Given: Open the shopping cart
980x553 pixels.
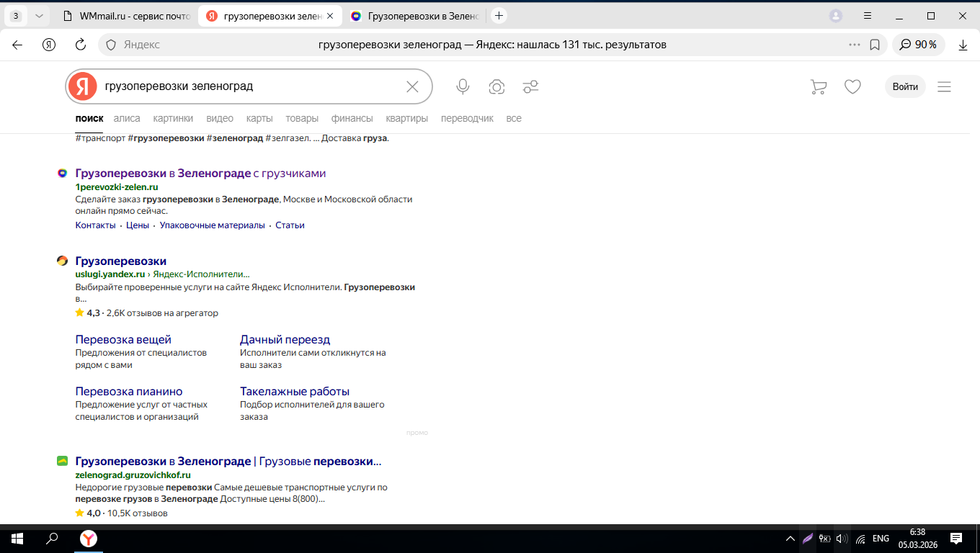Looking at the screenshot, I should pyautogui.click(x=819, y=87).
